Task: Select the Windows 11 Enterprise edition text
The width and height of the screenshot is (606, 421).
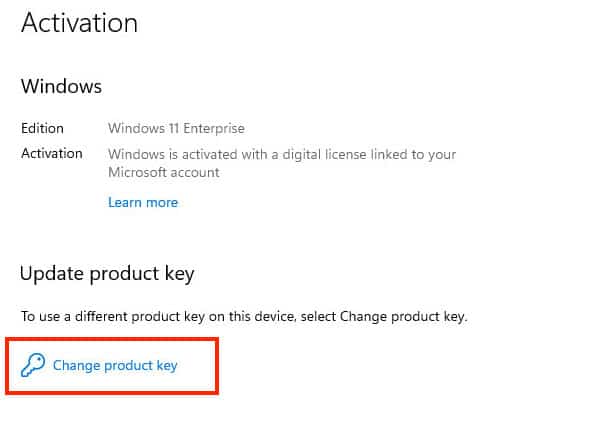Action: 176,128
